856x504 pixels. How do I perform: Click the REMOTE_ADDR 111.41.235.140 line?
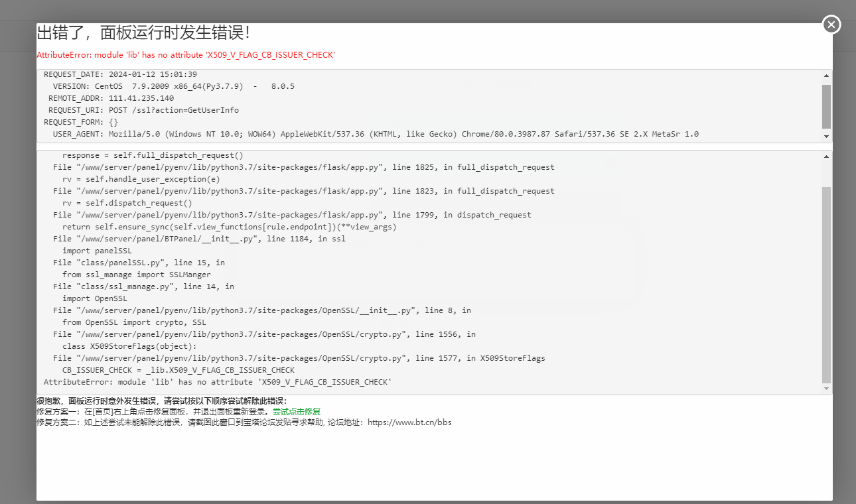pyautogui.click(x=111, y=98)
